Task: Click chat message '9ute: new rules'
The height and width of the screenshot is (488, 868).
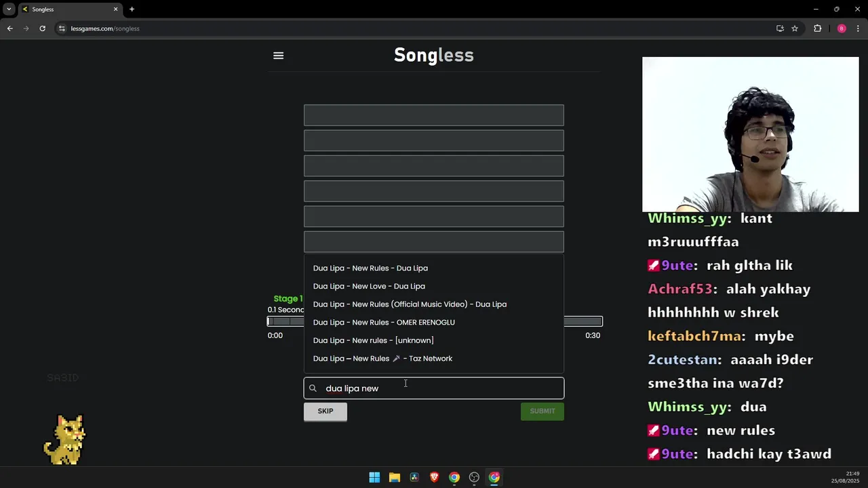Action: click(x=711, y=430)
